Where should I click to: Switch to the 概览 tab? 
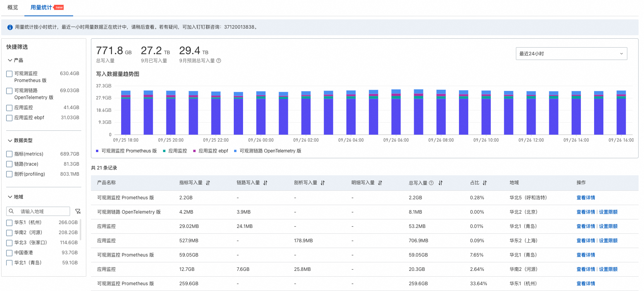click(13, 7)
